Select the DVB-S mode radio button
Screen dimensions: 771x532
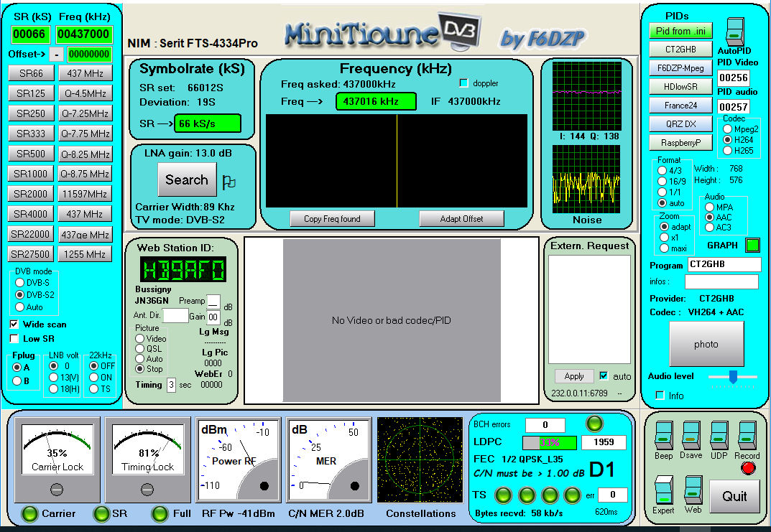pyautogui.click(x=19, y=282)
